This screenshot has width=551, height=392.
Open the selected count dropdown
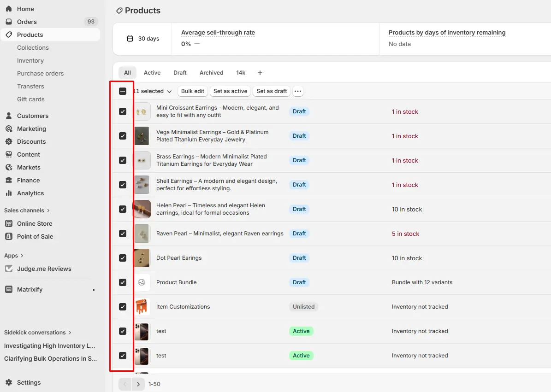coord(153,91)
